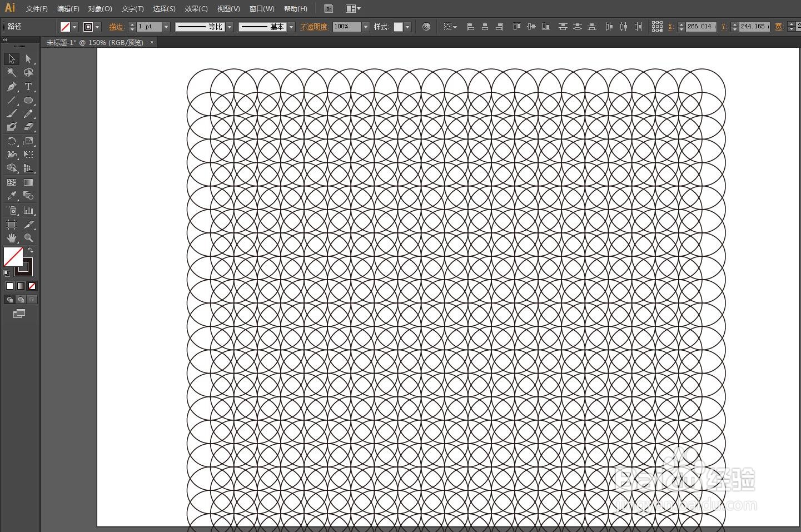801x532 pixels.
Task: Pick the Hand tool
Action: point(12,238)
